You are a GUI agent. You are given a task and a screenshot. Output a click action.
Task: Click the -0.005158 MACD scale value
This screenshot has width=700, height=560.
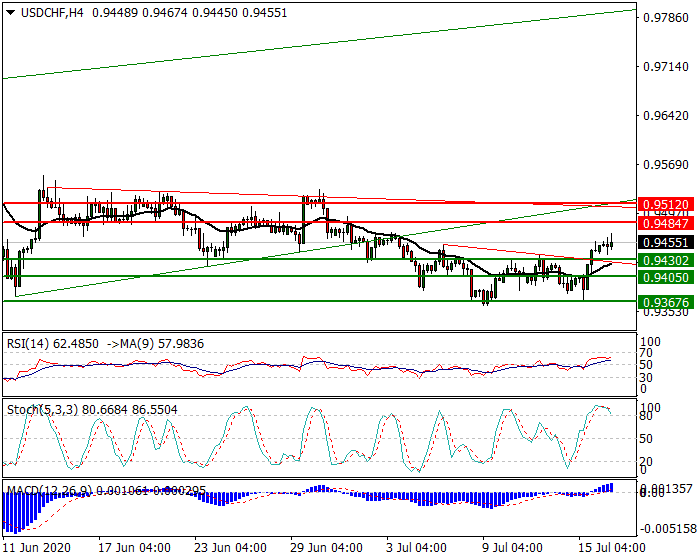point(668,529)
